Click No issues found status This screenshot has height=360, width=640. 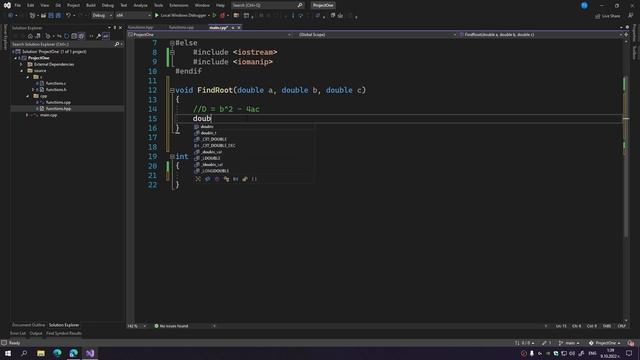pyautogui.click(x=171, y=326)
